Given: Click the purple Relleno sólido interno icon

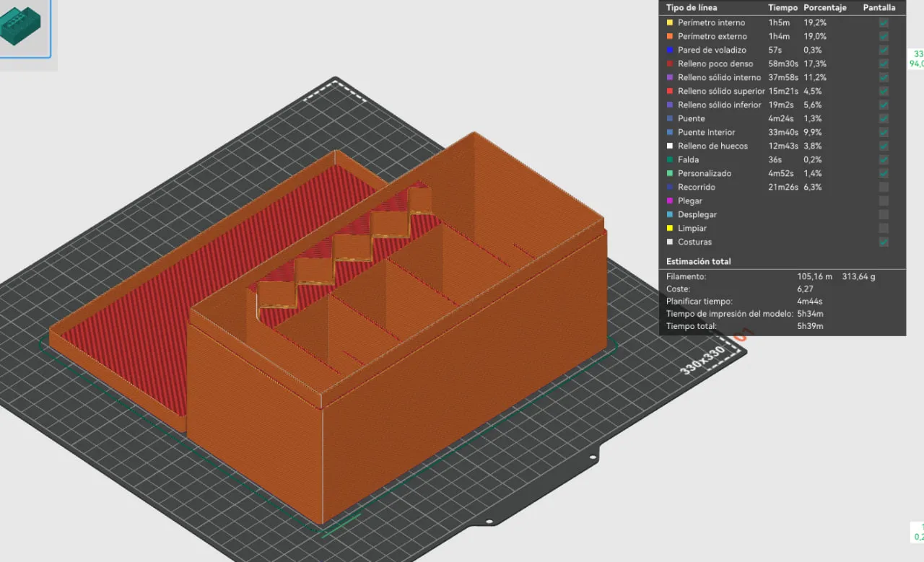Looking at the screenshot, I should point(668,77).
